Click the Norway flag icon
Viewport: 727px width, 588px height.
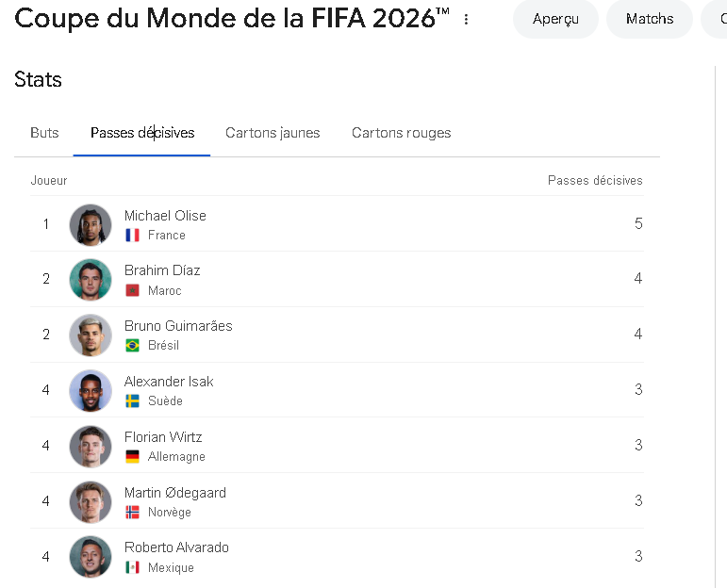pyautogui.click(x=132, y=512)
